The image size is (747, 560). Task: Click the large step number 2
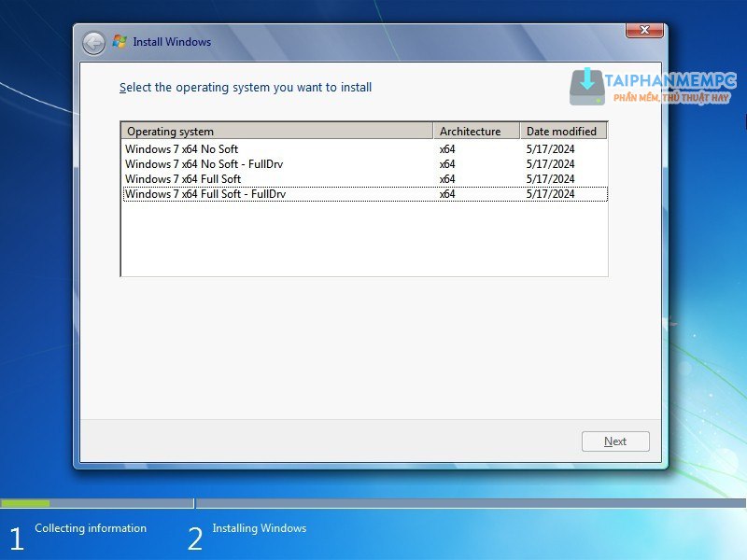195,539
